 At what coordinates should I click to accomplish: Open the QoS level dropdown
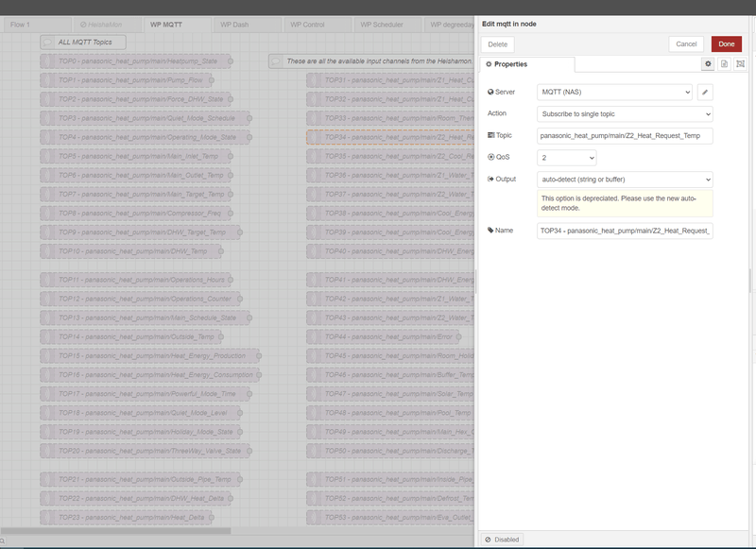tap(567, 158)
